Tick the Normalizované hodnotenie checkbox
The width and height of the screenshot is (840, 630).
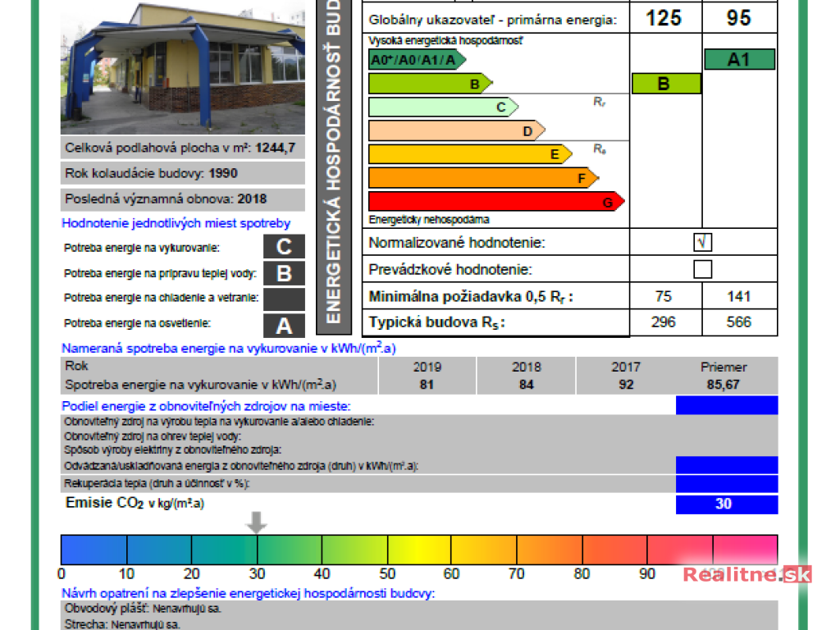tap(702, 242)
